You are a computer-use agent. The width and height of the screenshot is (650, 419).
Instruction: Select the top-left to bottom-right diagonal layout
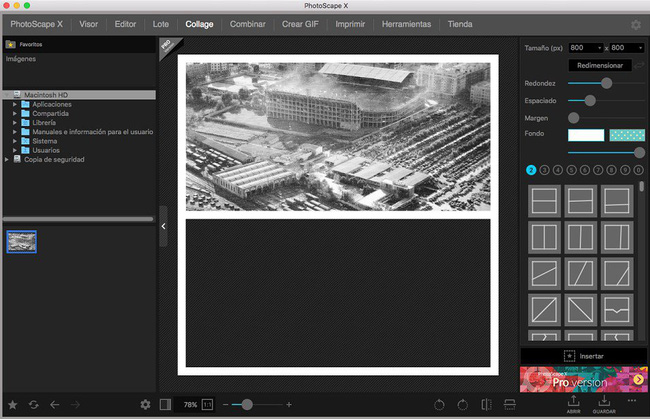pyautogui.click(x=580, y=310)
